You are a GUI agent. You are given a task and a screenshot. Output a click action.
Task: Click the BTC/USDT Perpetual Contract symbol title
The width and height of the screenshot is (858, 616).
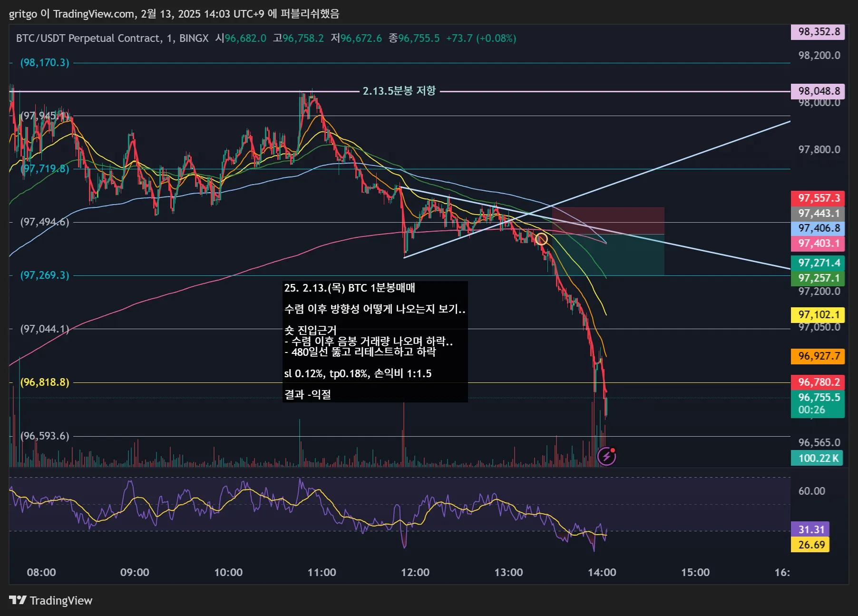(88, 38)
